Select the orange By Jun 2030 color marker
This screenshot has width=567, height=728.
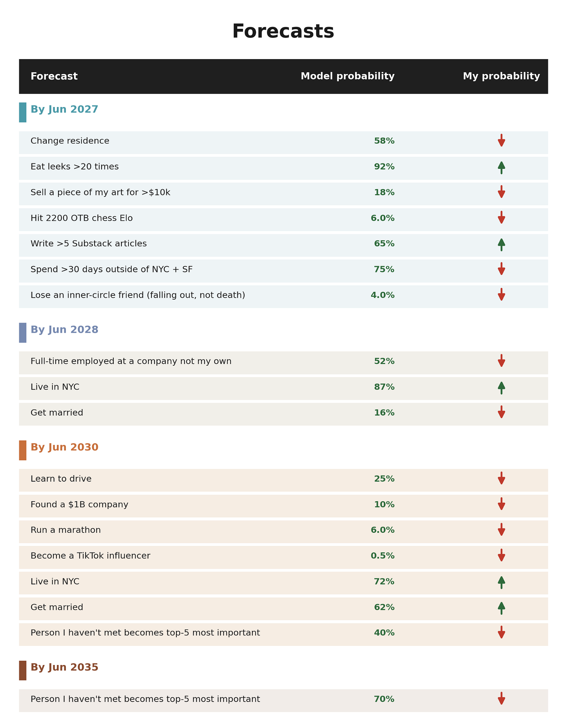pos(23,450)
